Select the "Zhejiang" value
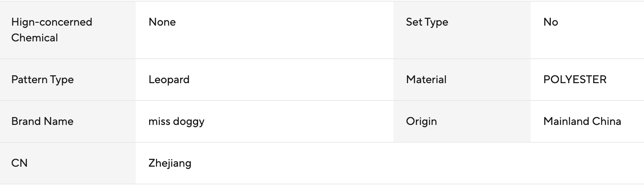Screen dimensions: 644x186 (x=170, y=163)
